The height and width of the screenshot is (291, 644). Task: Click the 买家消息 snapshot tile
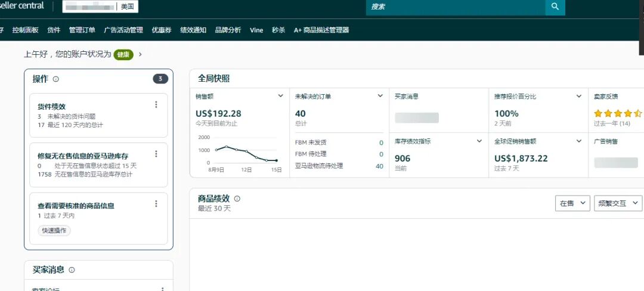tap(439, 110)
